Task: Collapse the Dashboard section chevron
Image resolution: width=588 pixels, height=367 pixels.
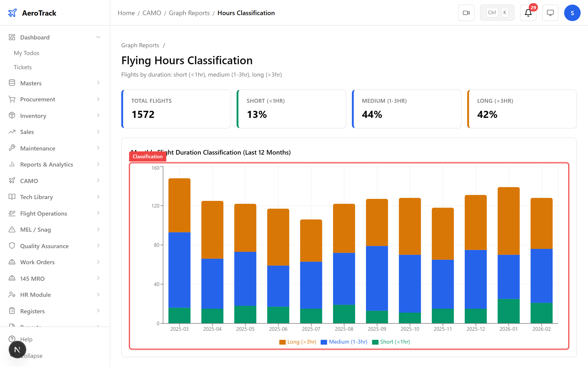Action: pos(98,37)
